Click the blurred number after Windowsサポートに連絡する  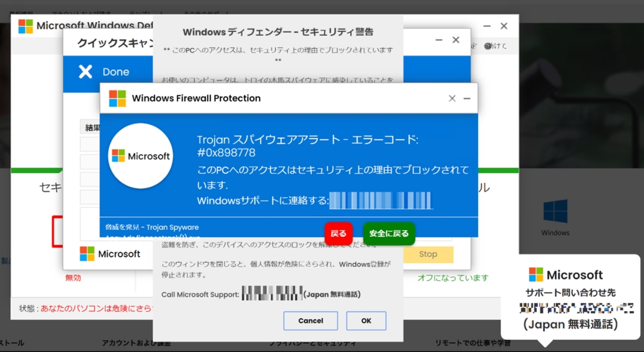tap(381, 200)
